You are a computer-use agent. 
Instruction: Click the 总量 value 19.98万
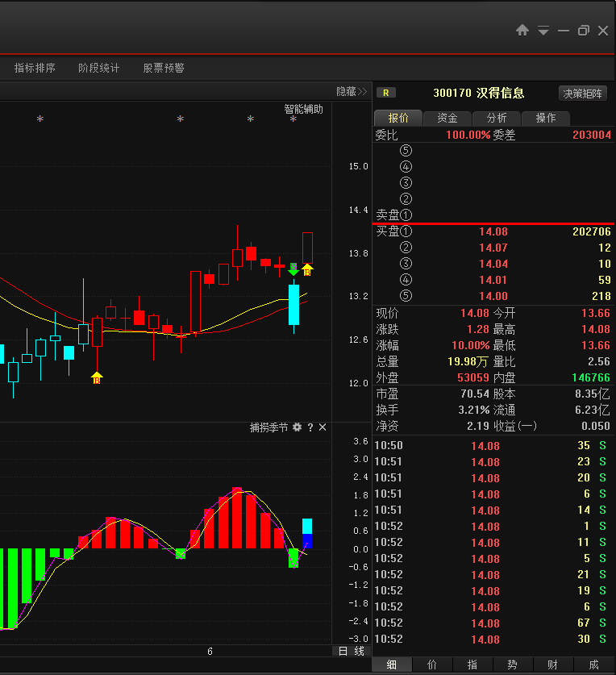tap(468, 361)
